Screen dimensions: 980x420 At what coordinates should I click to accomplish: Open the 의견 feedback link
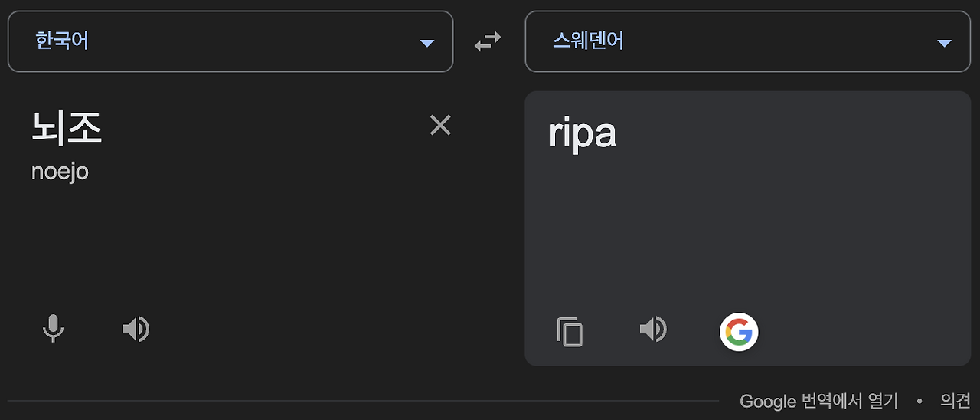(955, 400)
